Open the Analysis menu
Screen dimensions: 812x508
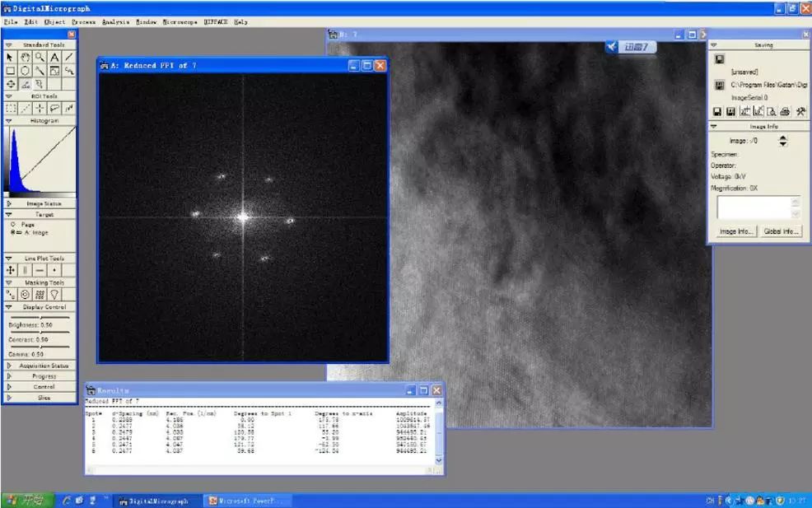click(115, 22)
